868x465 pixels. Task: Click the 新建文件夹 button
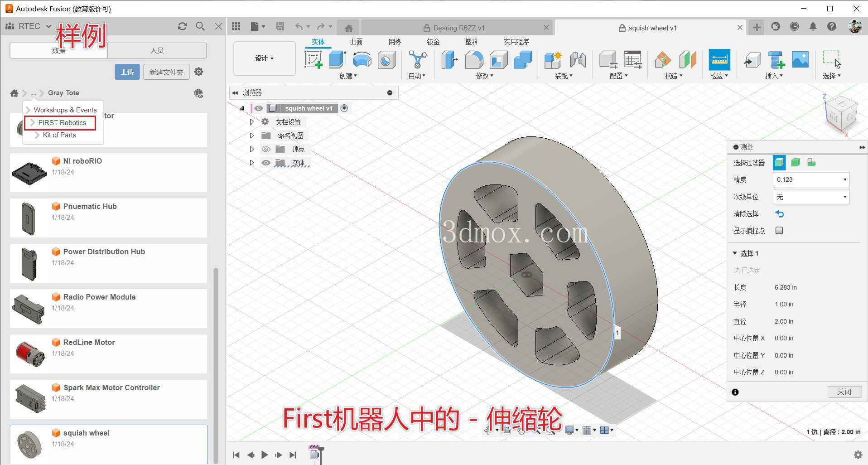pyautogui.click(x=166, y=72)
